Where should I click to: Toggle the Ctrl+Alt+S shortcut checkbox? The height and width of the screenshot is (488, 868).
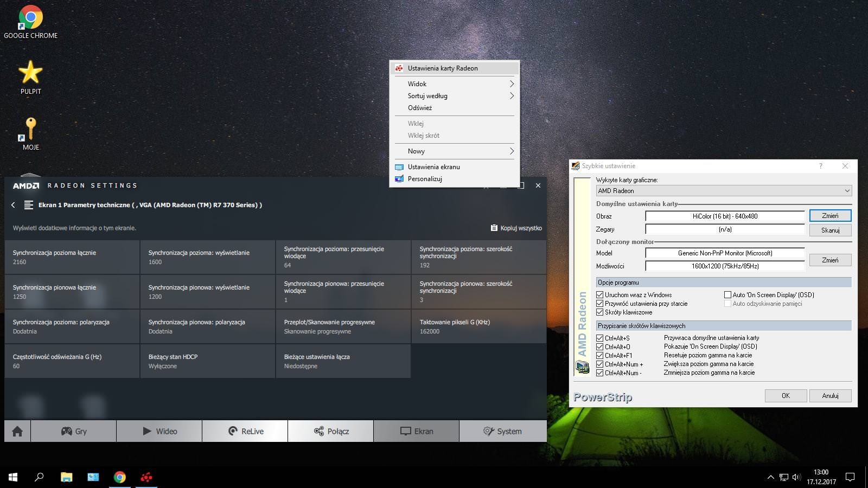(x=599, y=338)
